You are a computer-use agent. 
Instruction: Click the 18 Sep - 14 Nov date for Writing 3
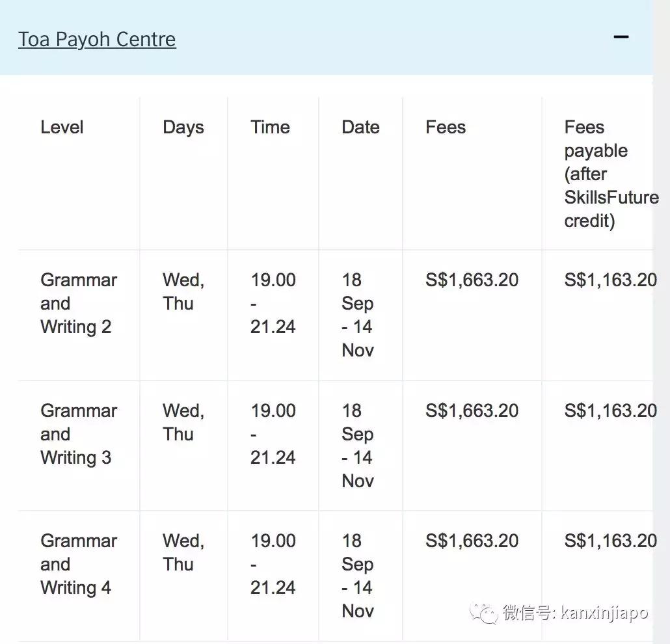(357, 446)
